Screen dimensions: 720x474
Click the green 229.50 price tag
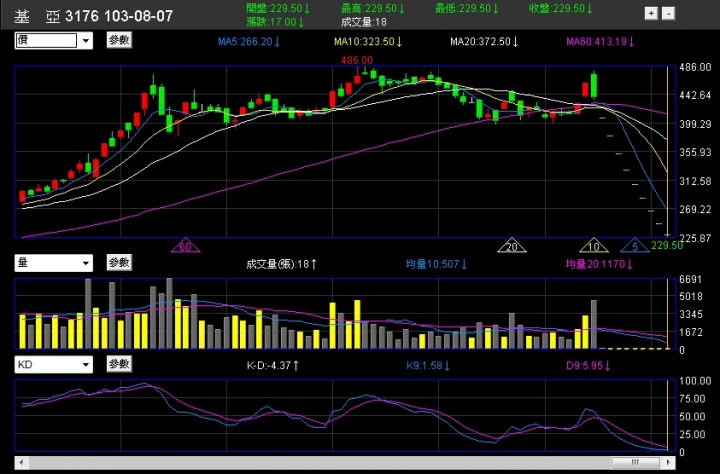667,245
